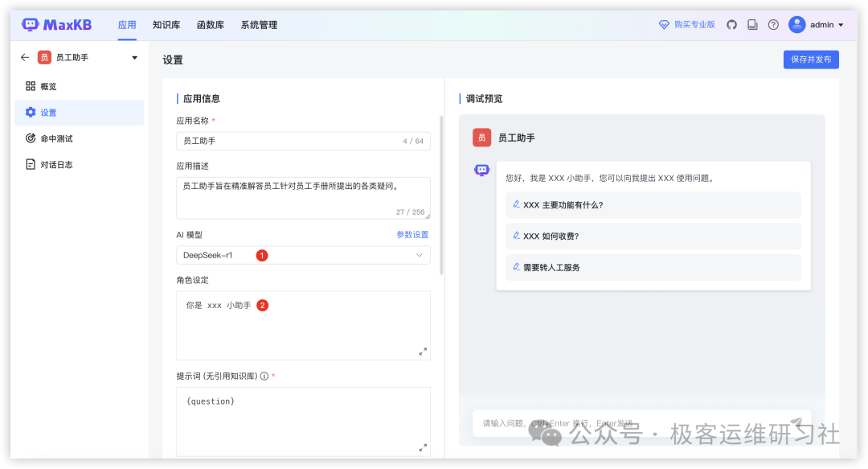The height and width of the screenshot is (469, 868).
Task: Open the 员工助手 application switcher dropdown
Action: point(134,58)
